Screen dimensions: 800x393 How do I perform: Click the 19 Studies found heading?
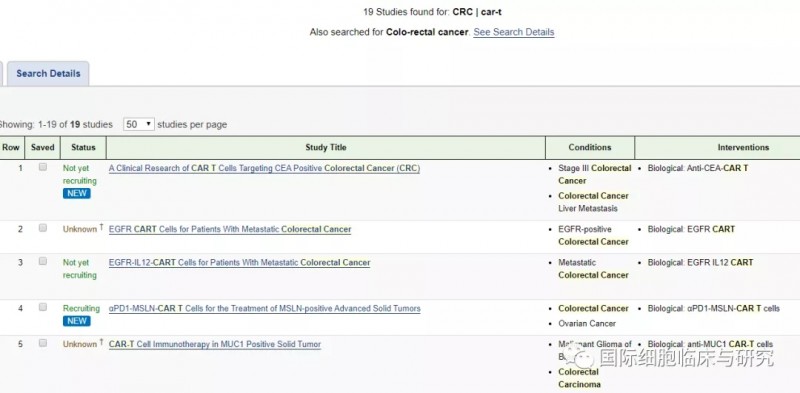coord(432,12)
